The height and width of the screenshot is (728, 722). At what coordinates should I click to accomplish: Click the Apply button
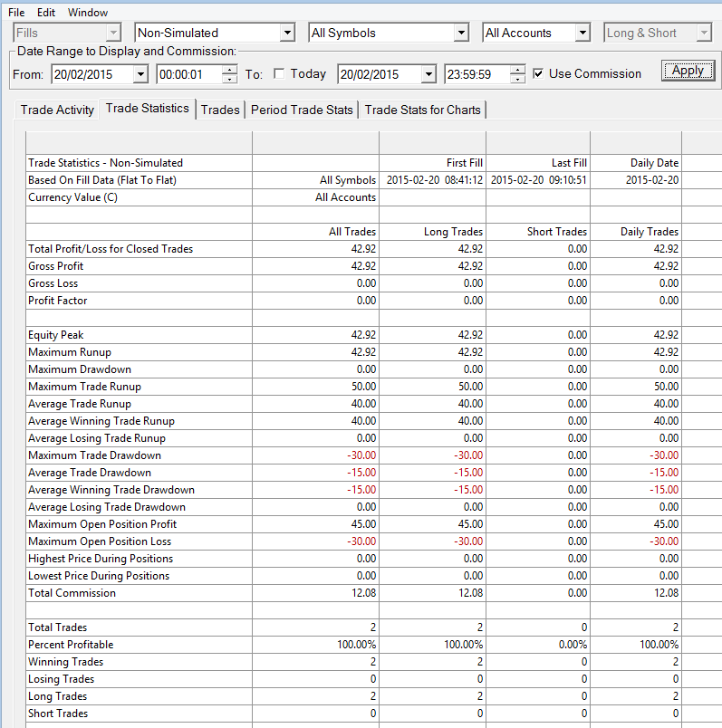click(x=688, y=71)
